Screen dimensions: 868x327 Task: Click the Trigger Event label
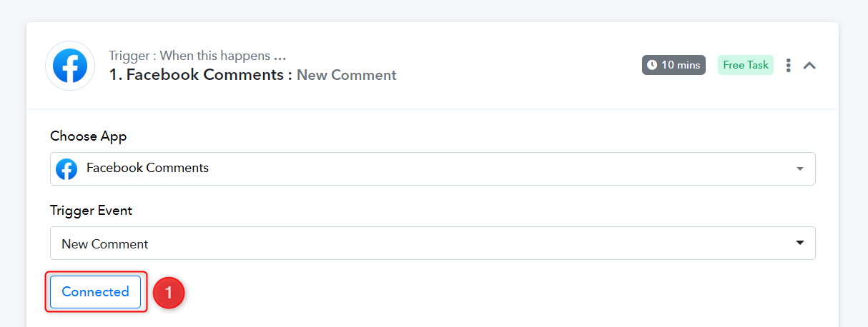pyautogui.click(x=91, y=211)
